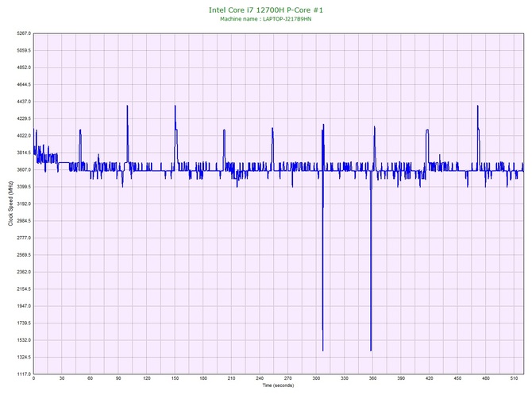
Task: Click the 450 tick on time axis
Action: (x=457, y=378)
